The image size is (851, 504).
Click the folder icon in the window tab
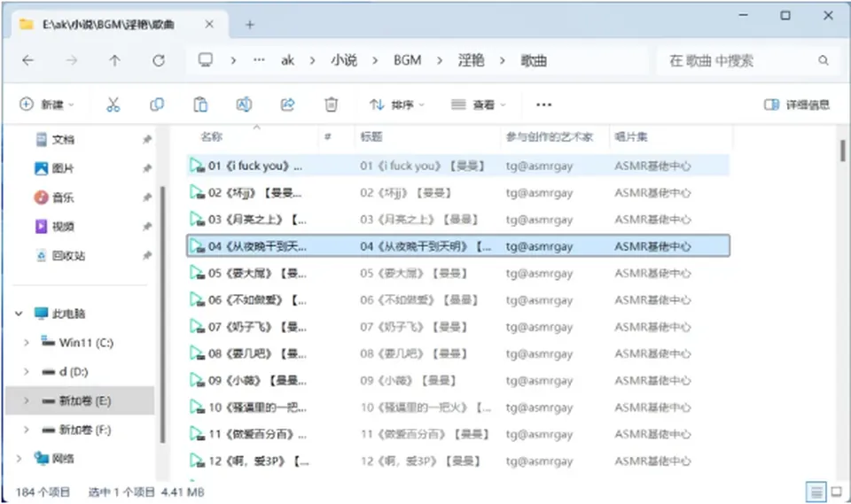point(26,25)
